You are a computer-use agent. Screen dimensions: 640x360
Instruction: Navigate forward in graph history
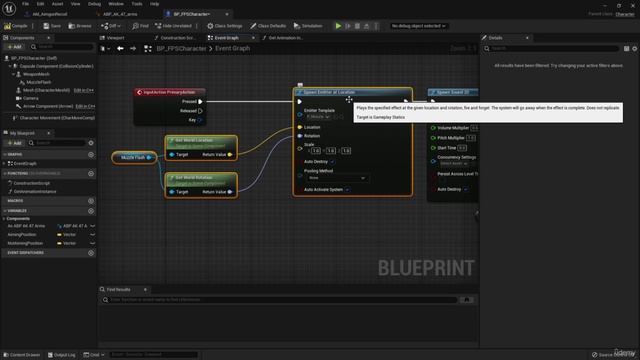click(x=133, y=49)
